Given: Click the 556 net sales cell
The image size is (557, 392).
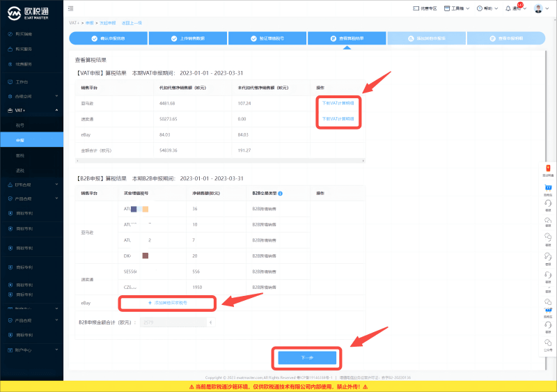Looking at the screenshot, I should tap(196, 272).
